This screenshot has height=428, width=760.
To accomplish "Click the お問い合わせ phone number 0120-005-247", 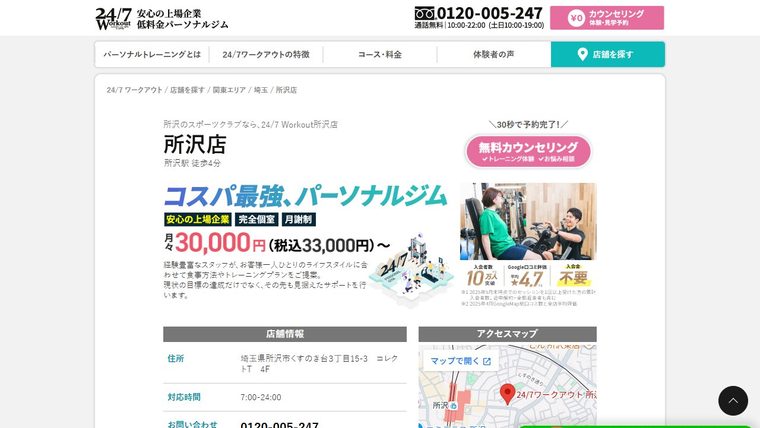I will click(279, 425).
